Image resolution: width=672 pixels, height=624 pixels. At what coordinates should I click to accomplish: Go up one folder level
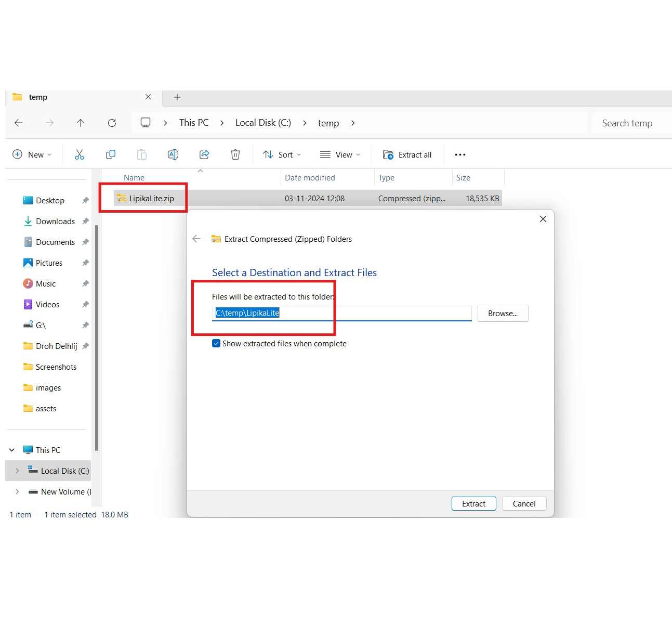coord(81,123)
